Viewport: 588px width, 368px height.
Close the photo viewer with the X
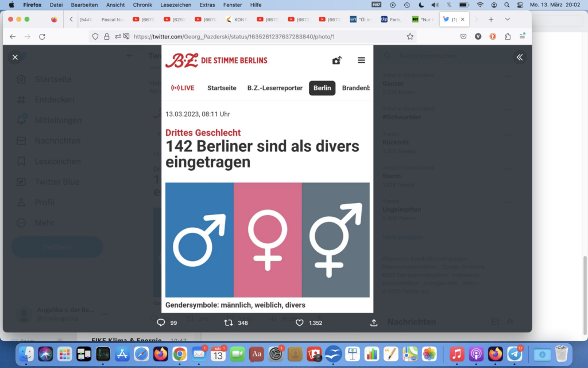coord(16,57)
